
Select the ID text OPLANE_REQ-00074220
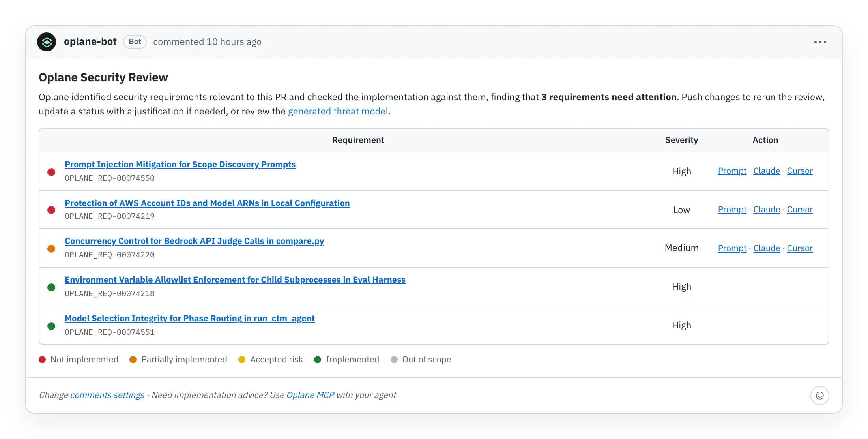click(x=110, y=255)
